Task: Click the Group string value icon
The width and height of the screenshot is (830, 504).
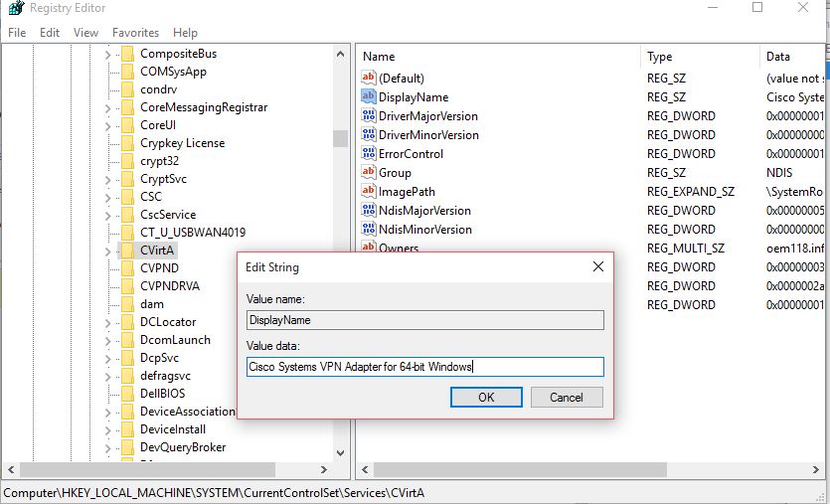Action: pos(369,172)
